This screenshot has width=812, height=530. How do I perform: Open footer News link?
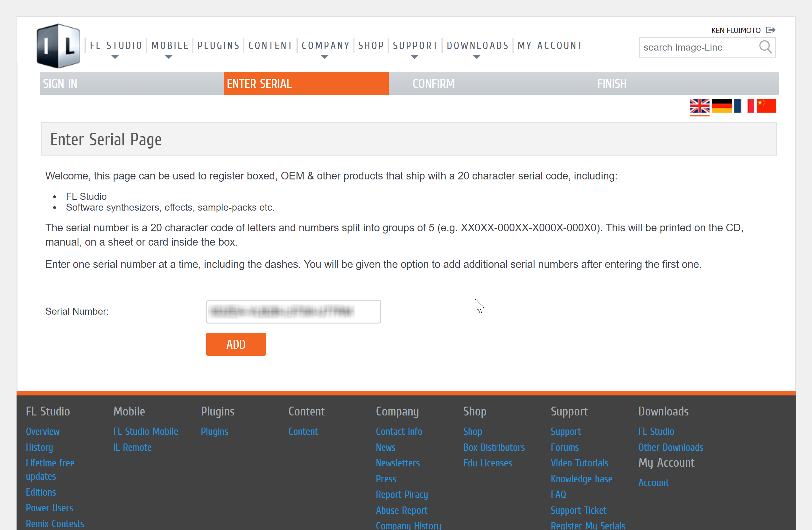(x=386, y=448)
